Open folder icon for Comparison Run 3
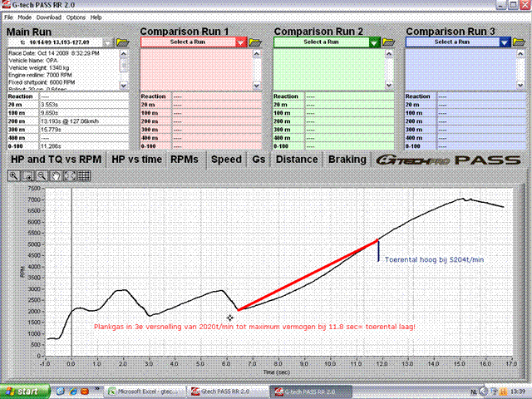The image size is (532, 399). pyautogui.click(x=519, y=42)
